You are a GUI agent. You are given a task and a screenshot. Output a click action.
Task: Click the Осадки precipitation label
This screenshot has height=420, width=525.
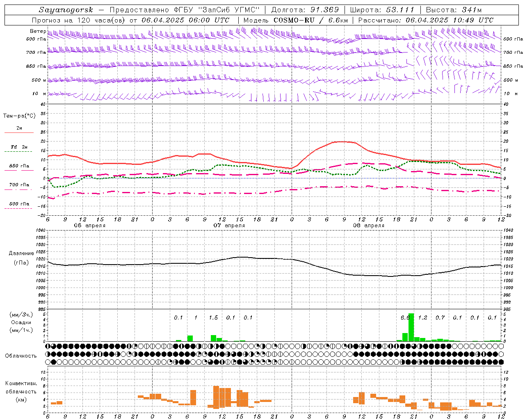coord(21,322)
